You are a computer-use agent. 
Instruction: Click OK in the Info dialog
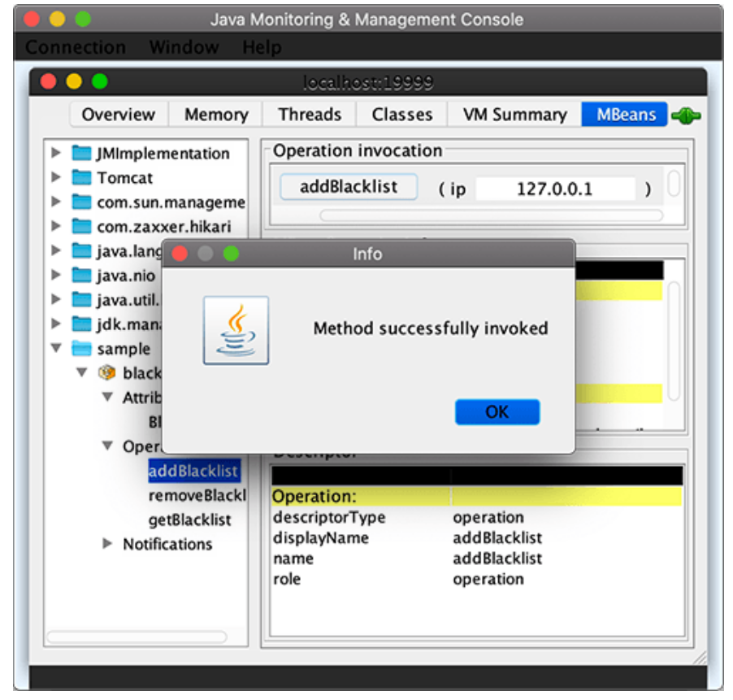[x=497, y=412]
